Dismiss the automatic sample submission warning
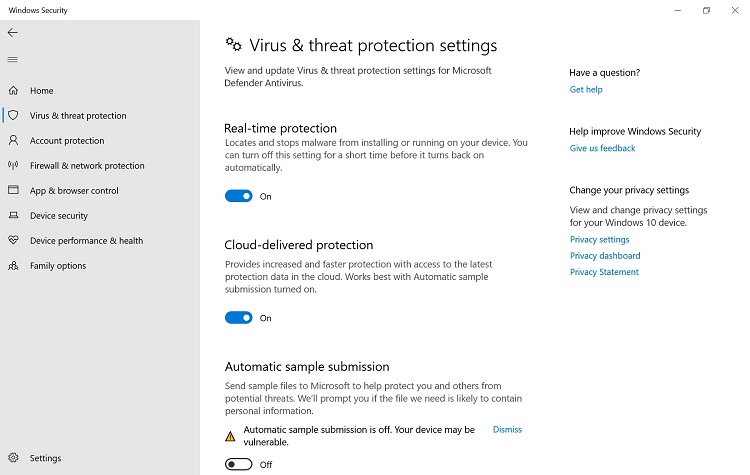 click(x=507, y=430)
